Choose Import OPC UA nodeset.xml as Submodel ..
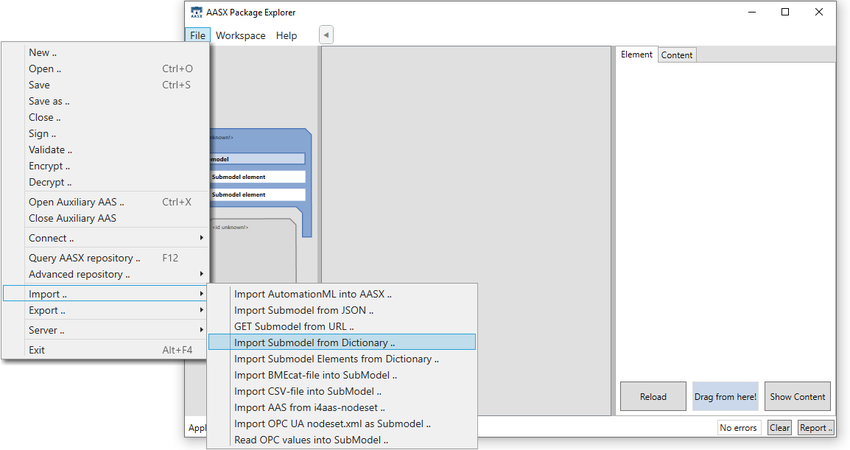850x450 pixels. tap(342, 424)
